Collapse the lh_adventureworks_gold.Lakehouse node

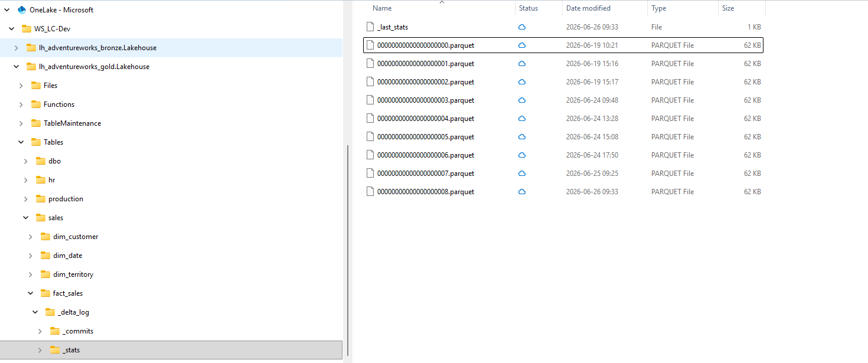[17, 67]
